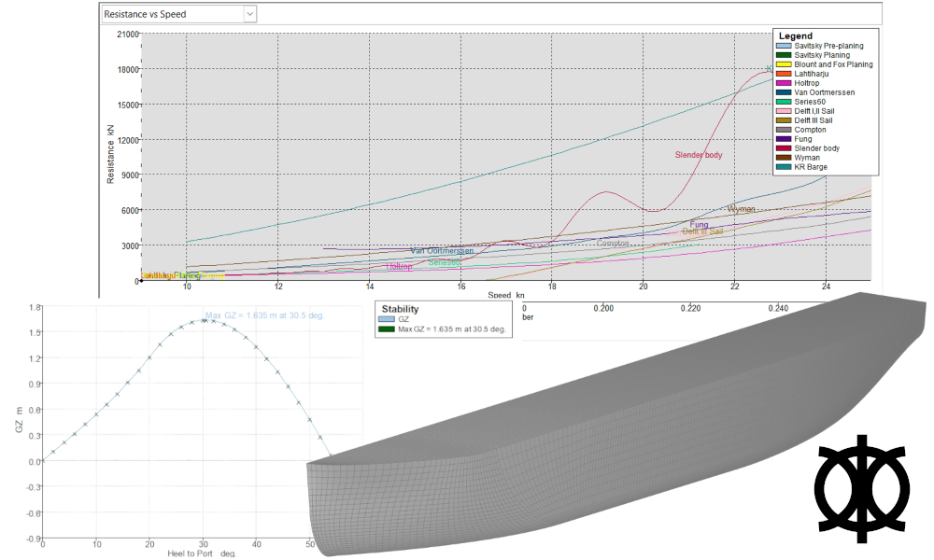The image size is (934, 560).
Task: Select the Blount and Fox Planing swatch
Action: [785, 64]
